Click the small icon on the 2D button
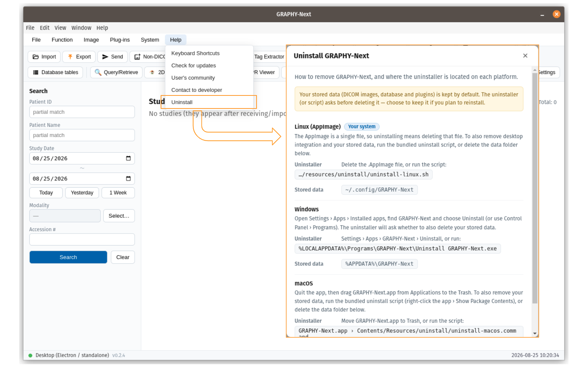The width and height of the screenshot is (588, 367). [x=152, y=72]
